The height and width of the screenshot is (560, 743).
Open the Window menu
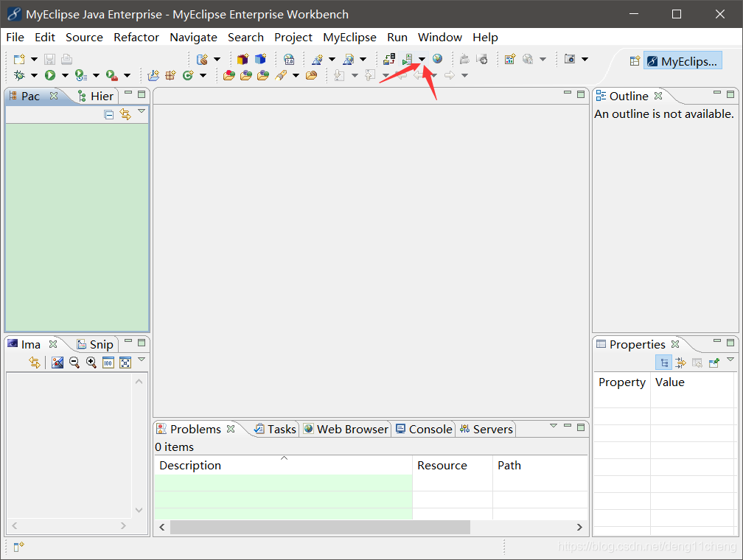pos(440,38)
